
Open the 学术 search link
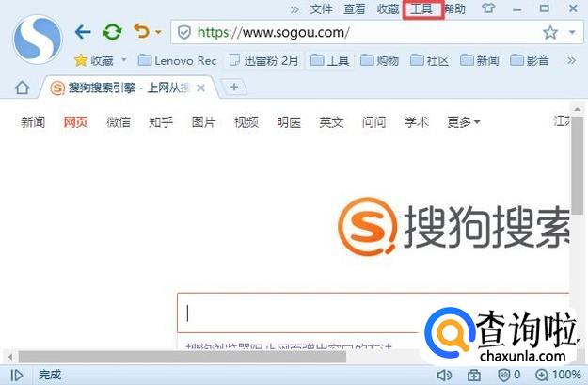pos(416,122)
